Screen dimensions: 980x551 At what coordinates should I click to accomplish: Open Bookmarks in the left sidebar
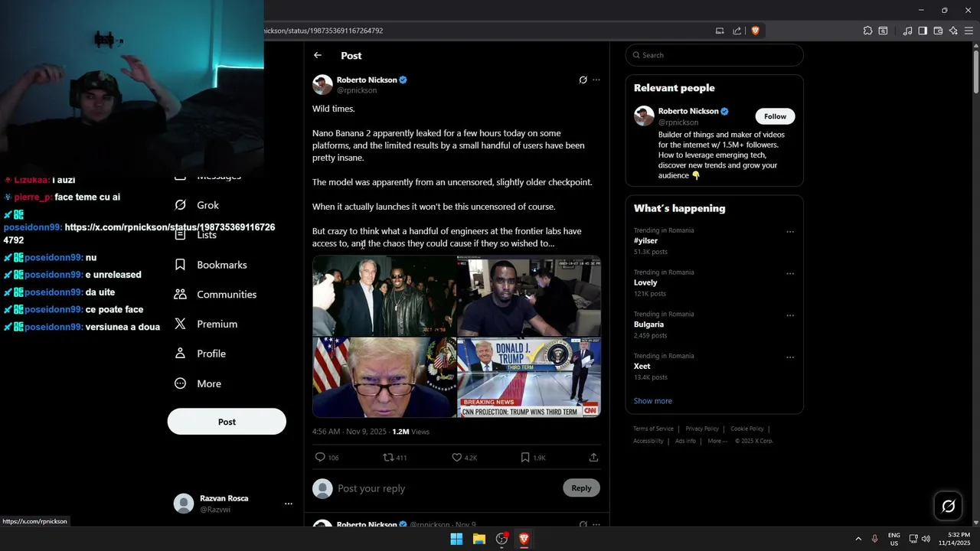(x=211, y=265)
